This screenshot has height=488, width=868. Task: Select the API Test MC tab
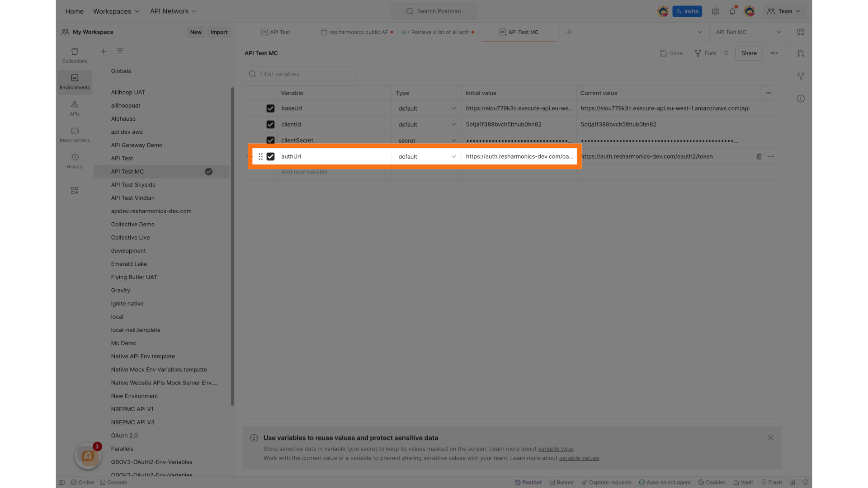519,32
